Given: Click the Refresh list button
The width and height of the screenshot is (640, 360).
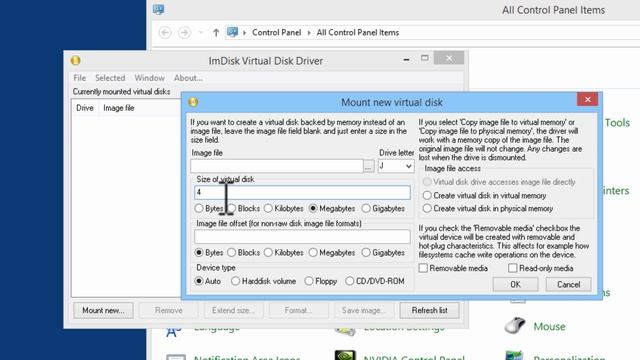Looking at the screenshot, I should click(x=429, y=311).
